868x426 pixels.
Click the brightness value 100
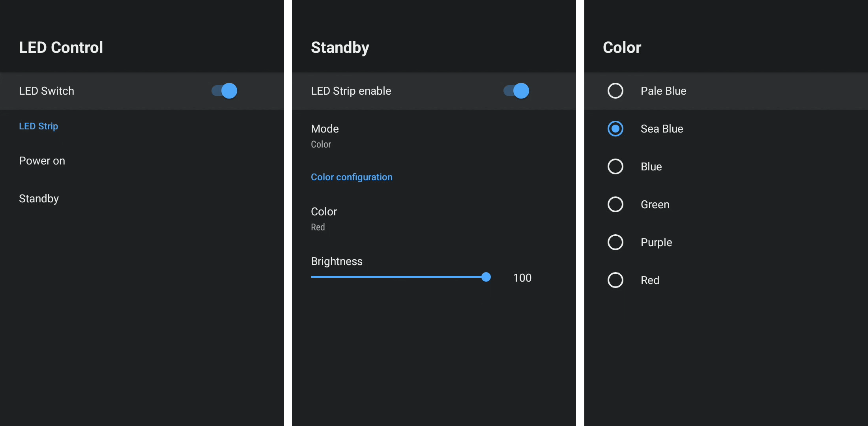pyautogui.click(x=522, y=278)
